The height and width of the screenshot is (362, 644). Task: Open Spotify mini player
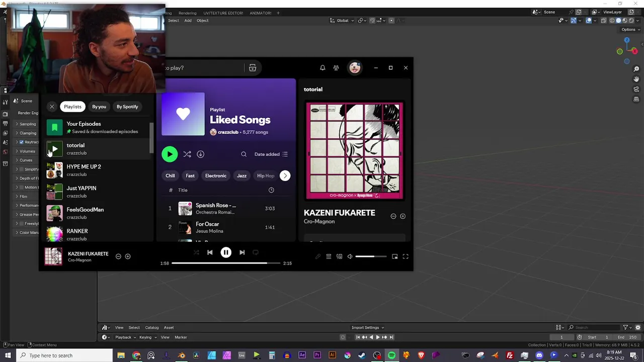pyautogui.click(x=395, y=256)
